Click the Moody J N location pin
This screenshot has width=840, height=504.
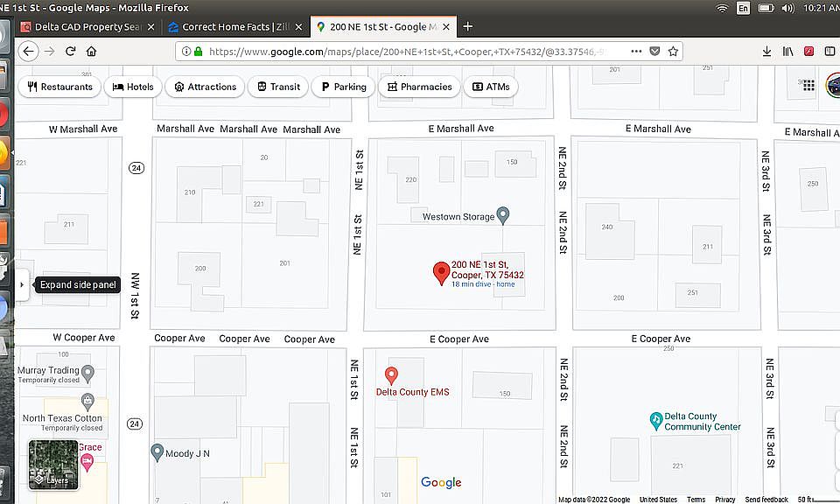pyautogui.click(x=157, y=452)
